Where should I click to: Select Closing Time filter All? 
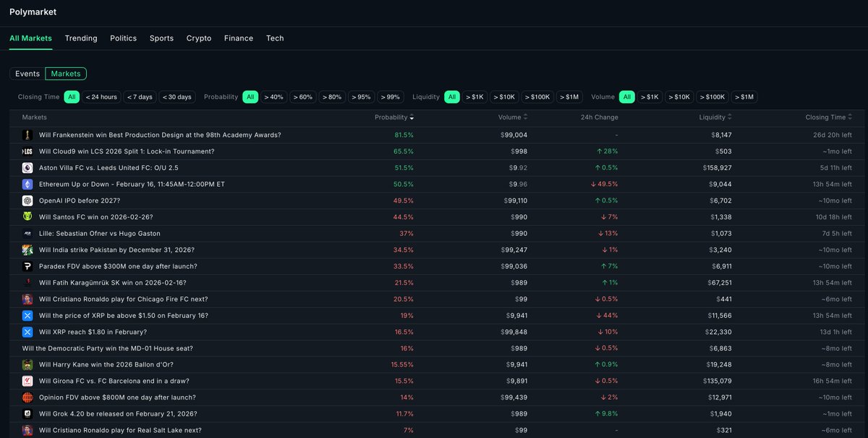[x=72, y=97]
